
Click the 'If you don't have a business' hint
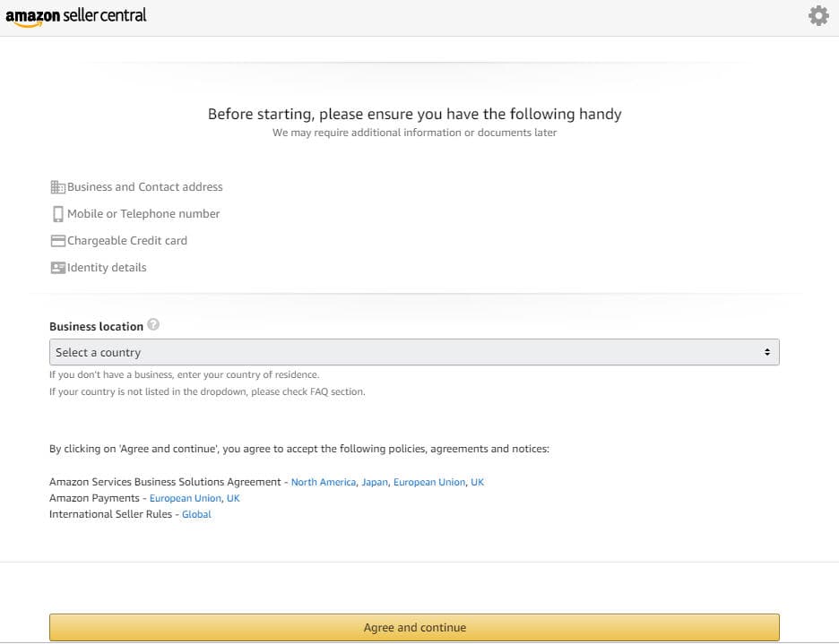[x=184, y=374]
